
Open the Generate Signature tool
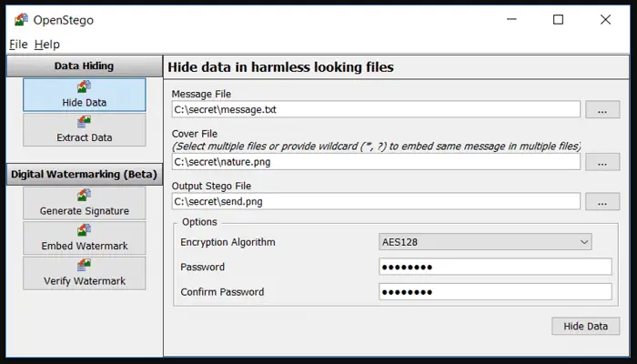click(x=84, y=203)
